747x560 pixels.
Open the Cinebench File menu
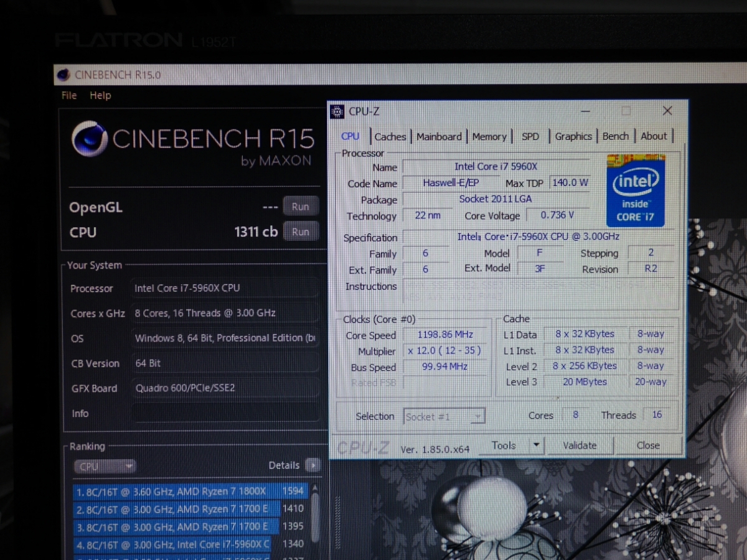tap(69, 95)
